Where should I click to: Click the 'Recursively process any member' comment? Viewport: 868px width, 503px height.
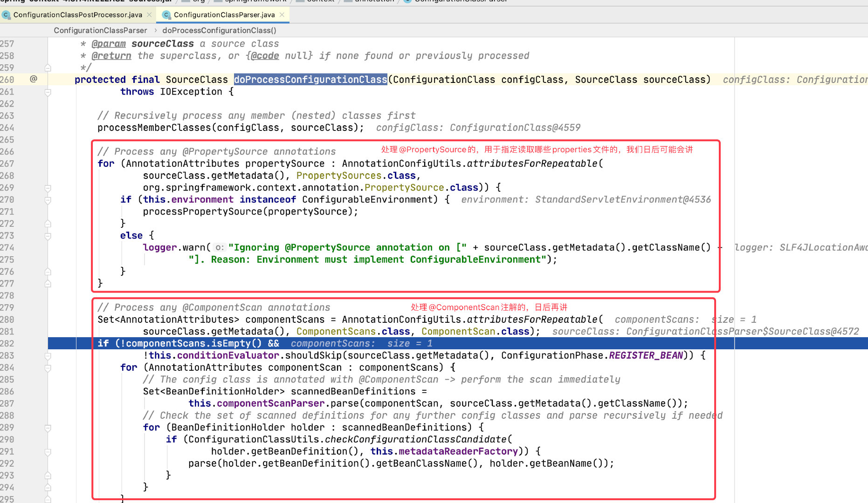pyautogui.click(x=256, y=116)
